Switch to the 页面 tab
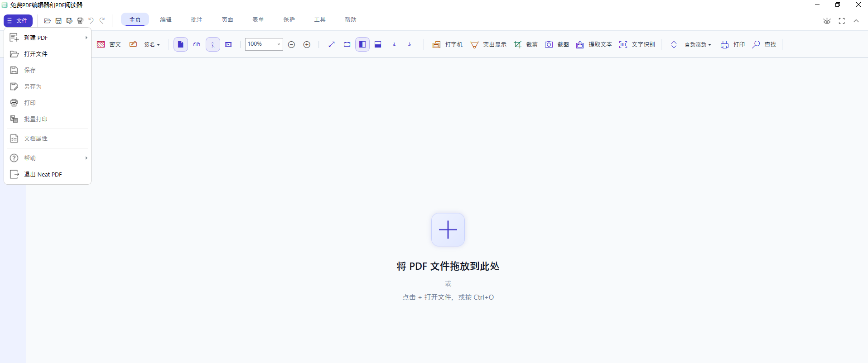The height and width of the screenshot is (363, 868). (x=227, y=19)
